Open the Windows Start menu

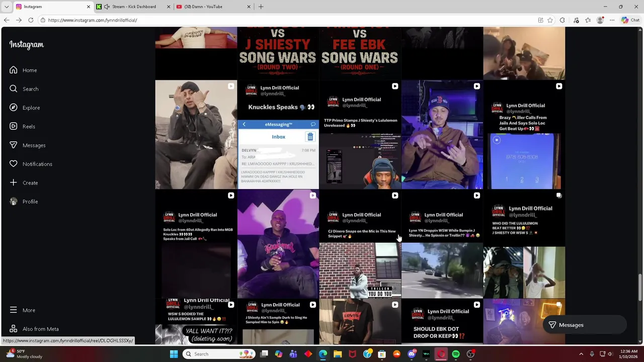(x=174, y=354)
